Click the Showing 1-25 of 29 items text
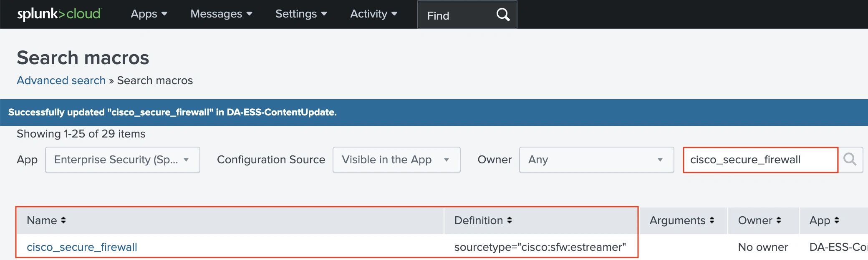Image resolution: width=868 pixels, height=260 pixels. click(81, 134)
